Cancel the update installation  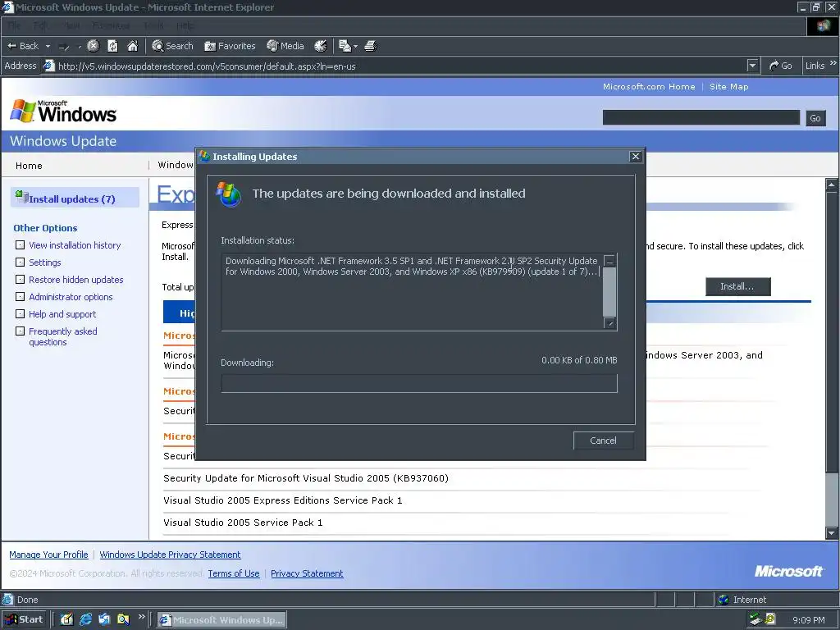click(603, 441)
